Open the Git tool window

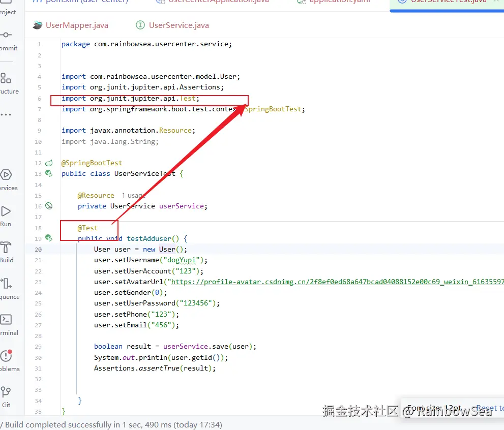pyautogui.click(x=6, y=396)
